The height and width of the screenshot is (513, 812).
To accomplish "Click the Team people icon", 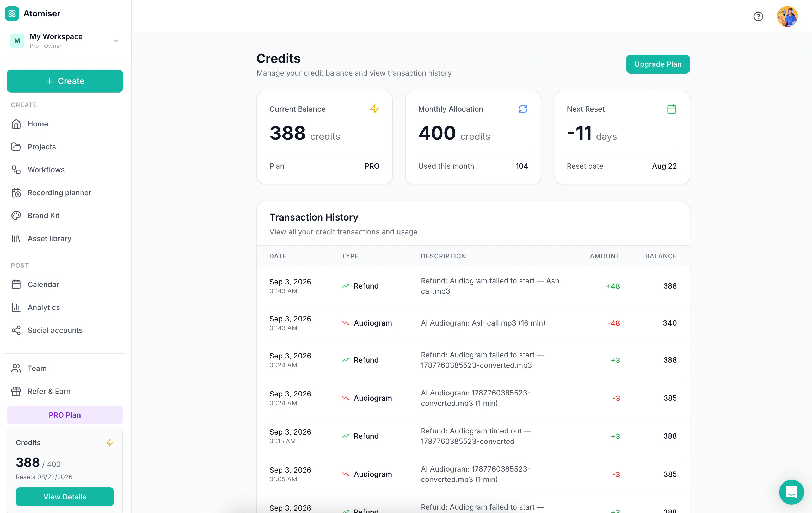I will click(16, 368).
